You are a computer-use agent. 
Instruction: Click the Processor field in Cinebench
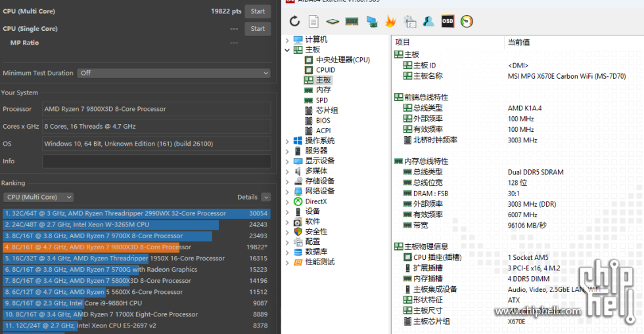coord(156,109)
